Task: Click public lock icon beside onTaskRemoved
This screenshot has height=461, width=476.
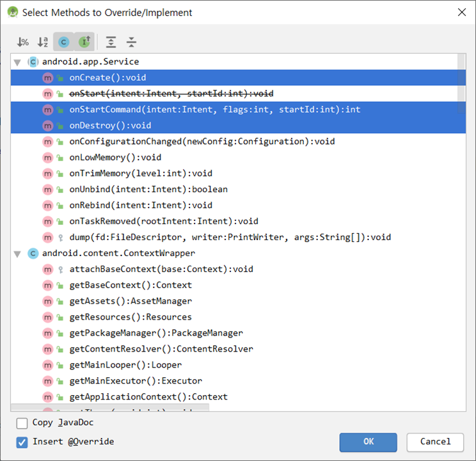Action: tap(60, 222)
